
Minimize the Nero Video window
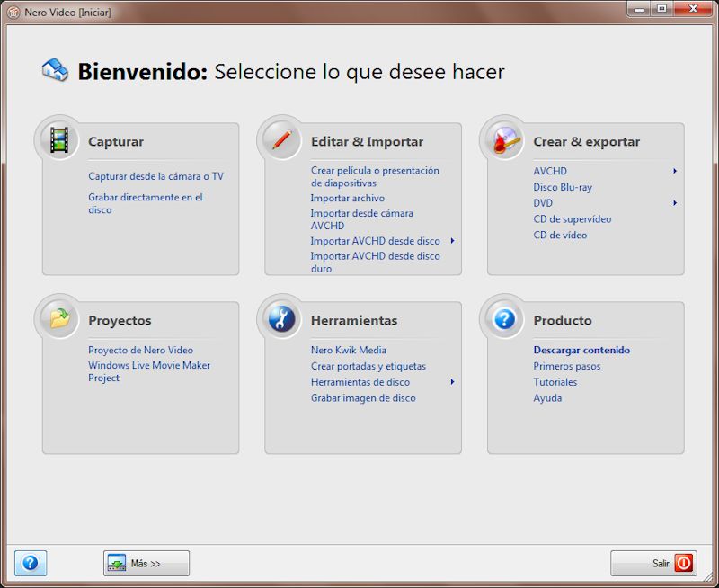[x=639, y=9]
